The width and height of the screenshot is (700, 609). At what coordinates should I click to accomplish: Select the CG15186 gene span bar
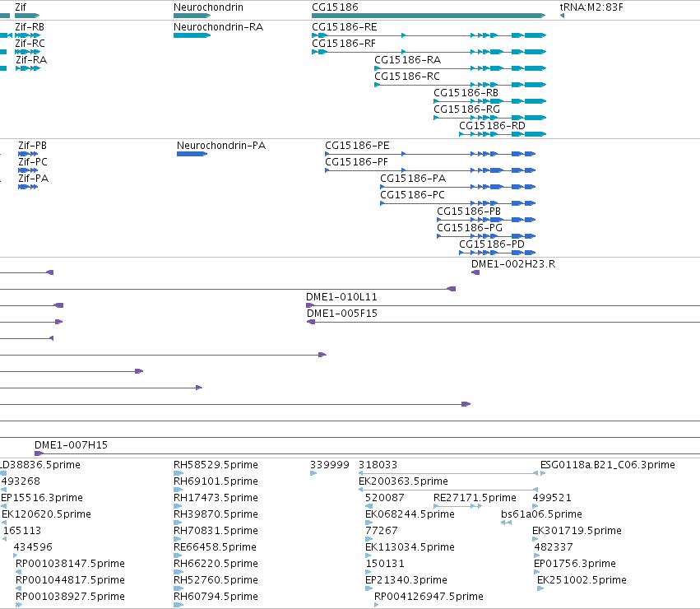coord(429,16)
